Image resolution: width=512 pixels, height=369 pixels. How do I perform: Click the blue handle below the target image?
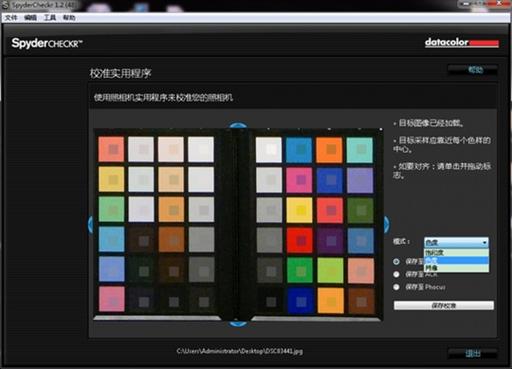[x=238, y=323]
